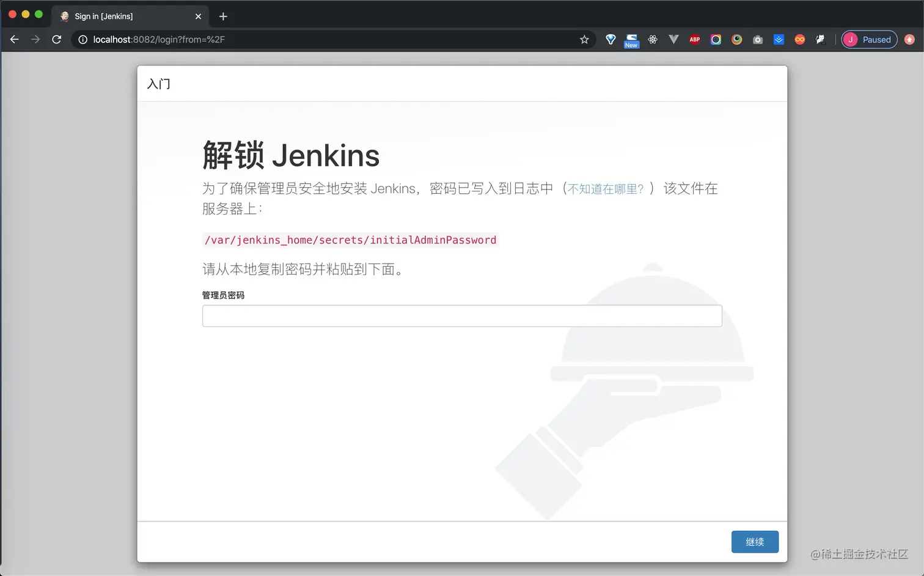
Task: Click the 入门 header title
Action: pyautogui.click(x=159, y=84)
